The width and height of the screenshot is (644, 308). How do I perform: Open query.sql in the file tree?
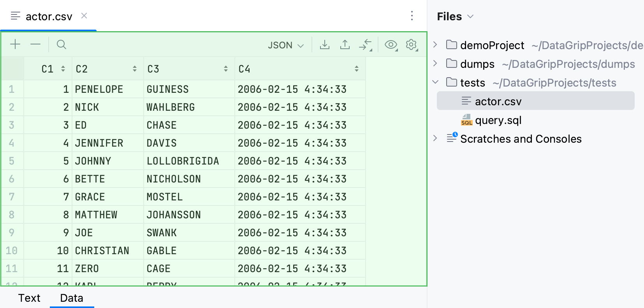click(x=498, y=120)
